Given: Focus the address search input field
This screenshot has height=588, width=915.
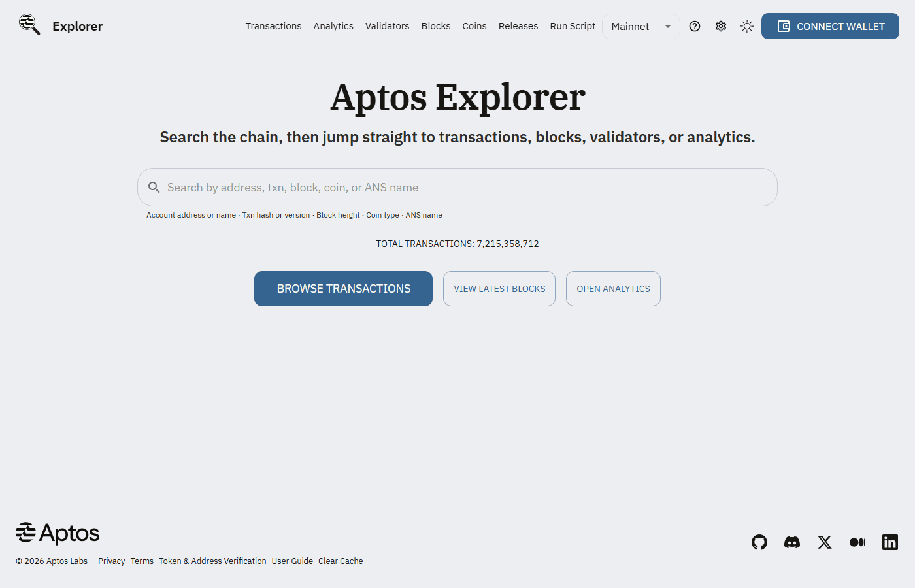Looking at the screenshot, I should click(457, 188).
